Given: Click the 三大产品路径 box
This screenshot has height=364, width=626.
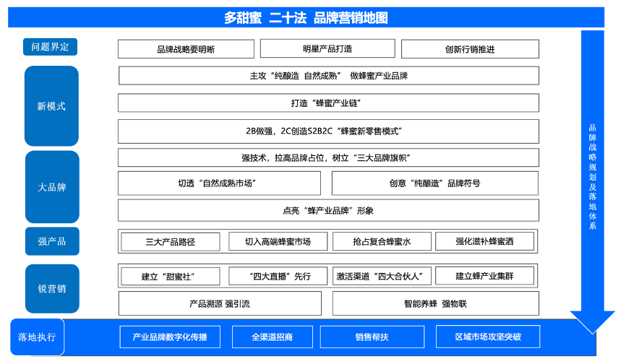Looking at the screenshot, I should click(171, 242).
